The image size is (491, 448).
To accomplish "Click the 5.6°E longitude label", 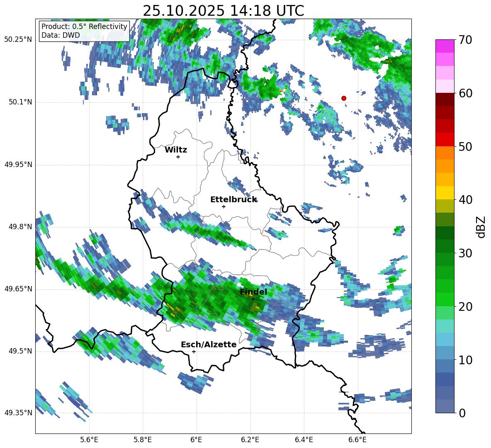I will point(89,440).
